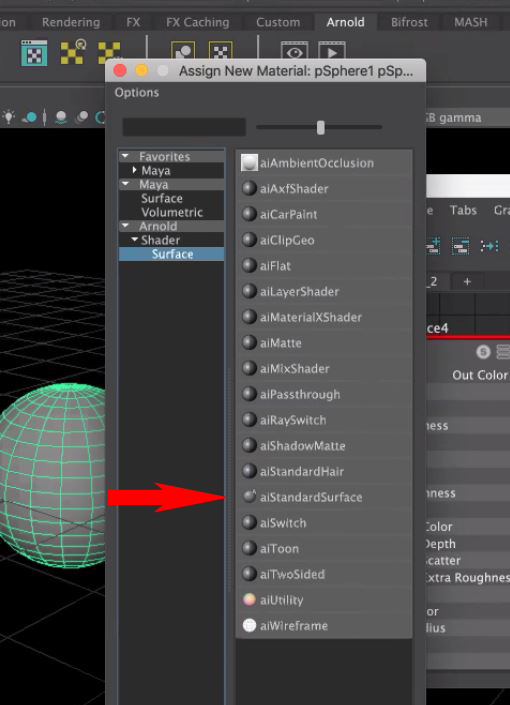This screenshot has width=510, height=705.
Task: Select the aiFlat shader
Action: 324,265
